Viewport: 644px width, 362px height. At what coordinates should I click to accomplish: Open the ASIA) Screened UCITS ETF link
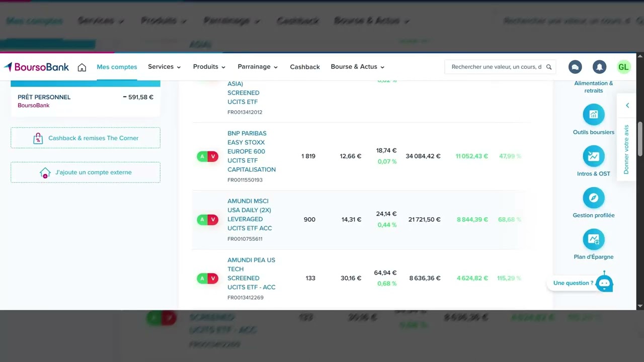coord(244,93)
